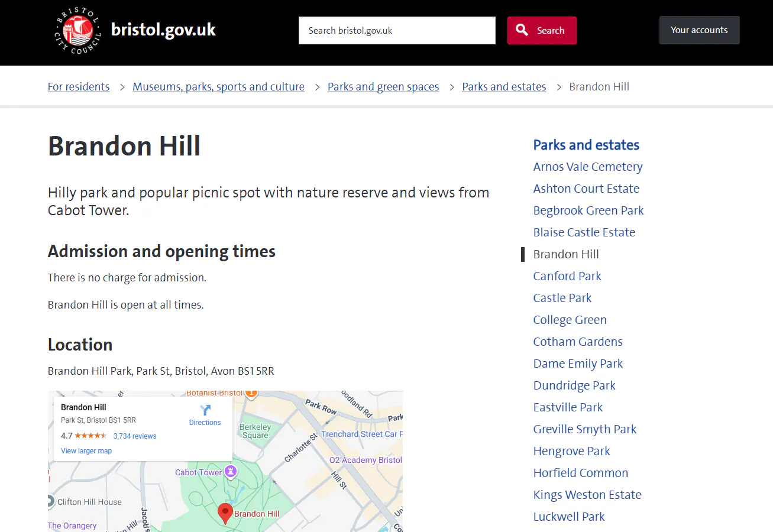The height and width of the screenshot is (532, 773).
Task: Select Ashton Court Estate in sidebar
Action: 586,189
